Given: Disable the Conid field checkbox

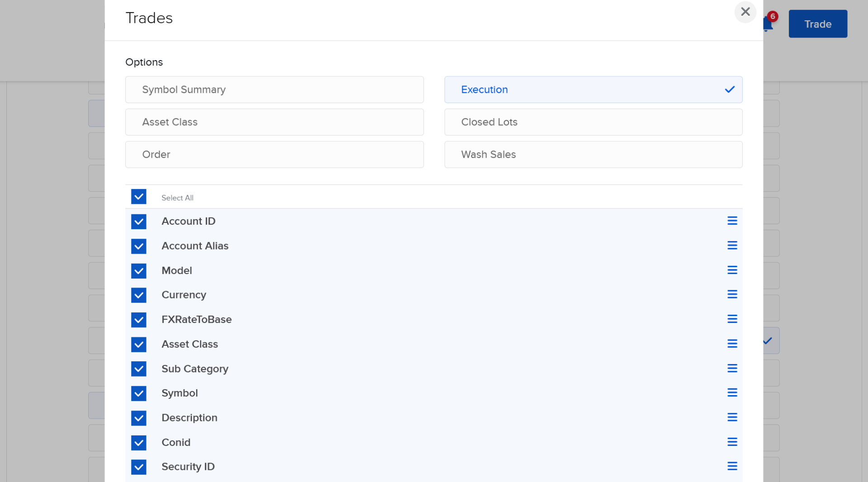Looking at the screenshot, I should point(139,443).
